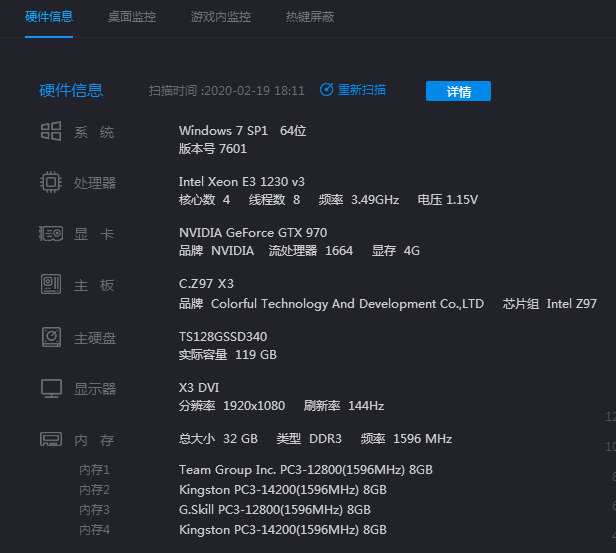This screenshot has width=616, height=553.
Task: Click the 类型 DDR3 value
Action: coord(309,439)
